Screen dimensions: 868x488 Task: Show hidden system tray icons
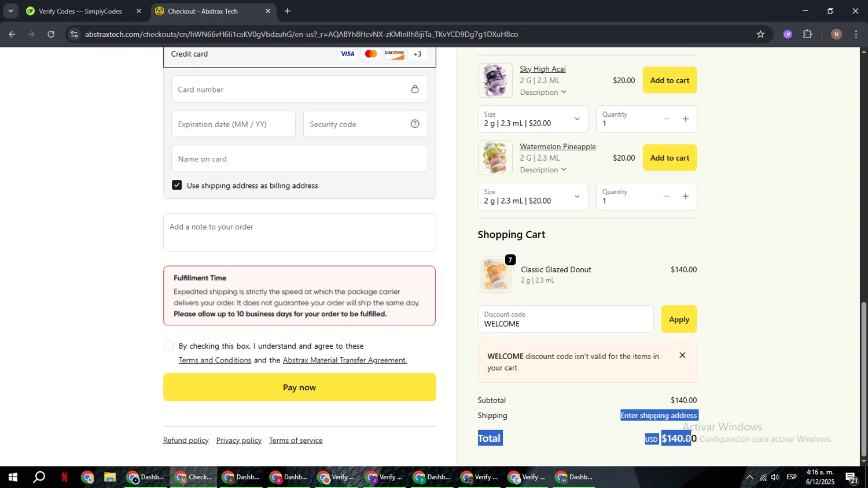pos(749,478)
